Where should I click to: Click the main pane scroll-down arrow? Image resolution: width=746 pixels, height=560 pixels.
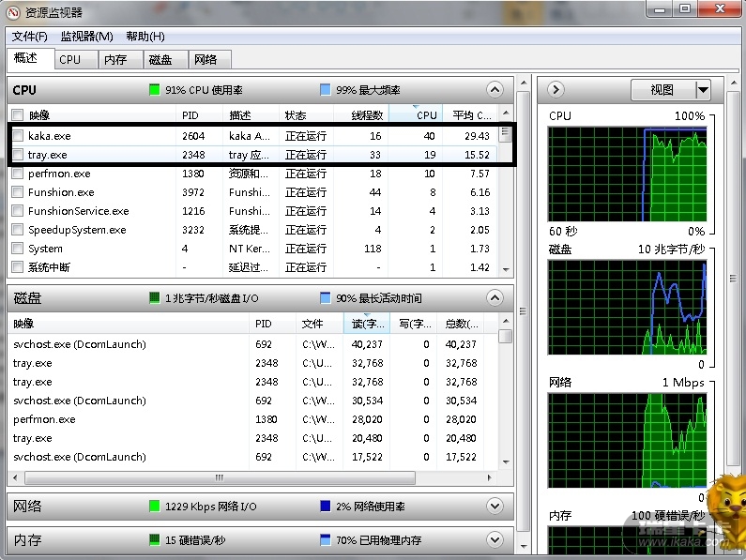(x=524, y=547)
